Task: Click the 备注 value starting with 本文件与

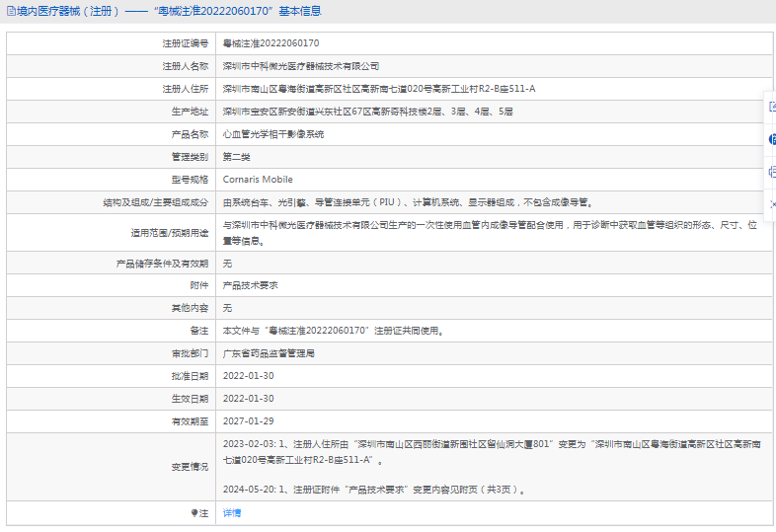Action: (x=333, y=331)
